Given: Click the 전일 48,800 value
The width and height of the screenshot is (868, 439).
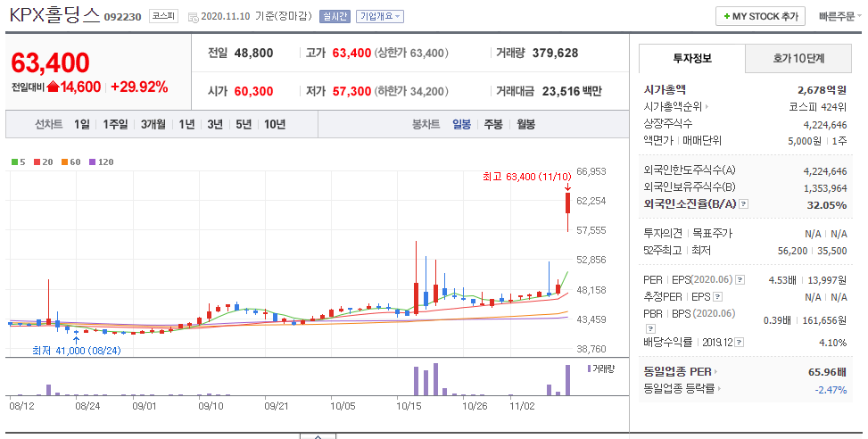Looking at the screenshot, I should click(253, 54).
